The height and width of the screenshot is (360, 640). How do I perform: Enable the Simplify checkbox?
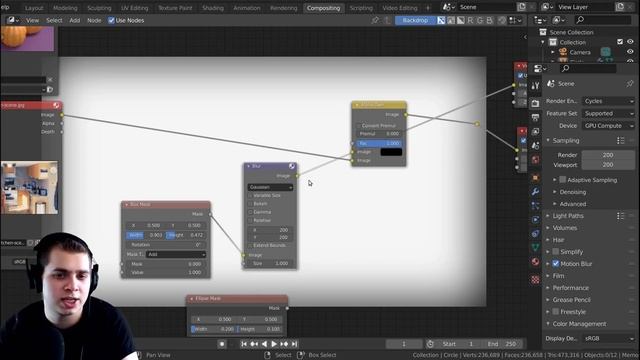[x=556, y=252]
